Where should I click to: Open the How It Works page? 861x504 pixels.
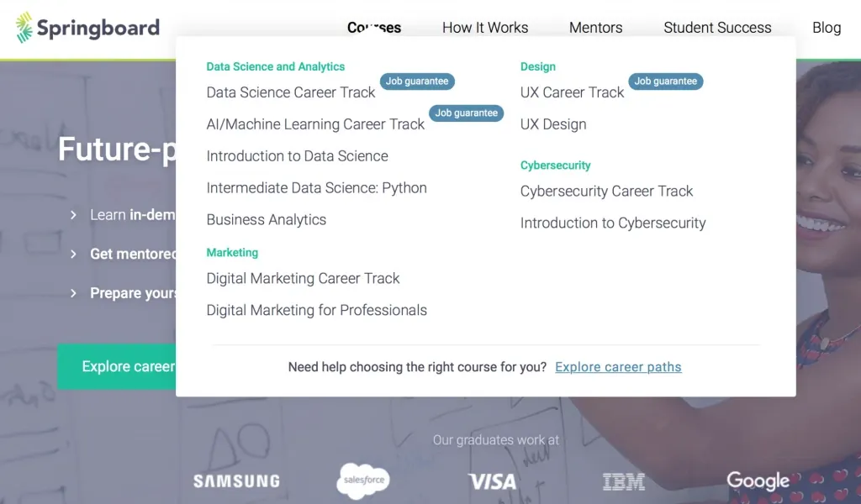[x=485, y=28]
